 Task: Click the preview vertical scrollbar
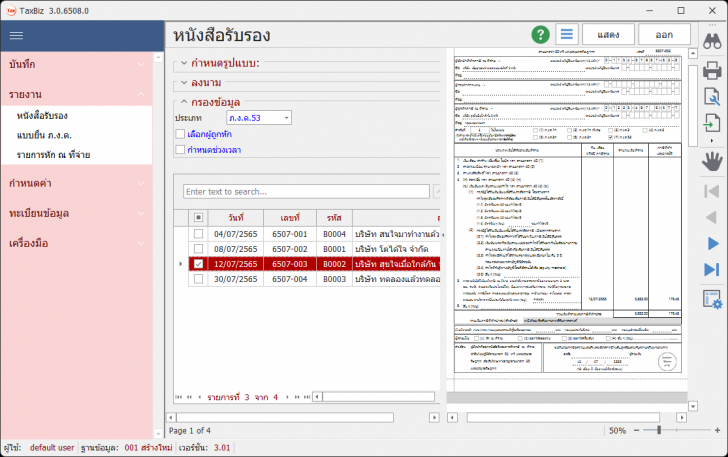pos(693,106)
